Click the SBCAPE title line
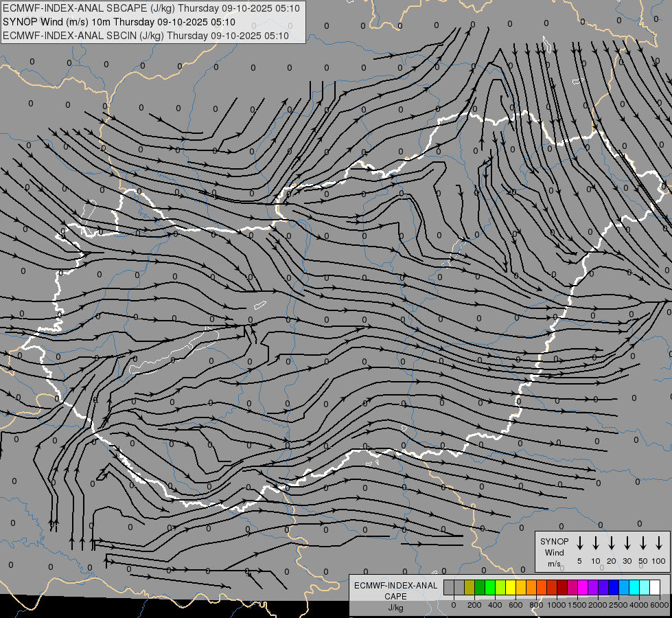This screenshot has height=618, width=672. click(x=151, y=8)
